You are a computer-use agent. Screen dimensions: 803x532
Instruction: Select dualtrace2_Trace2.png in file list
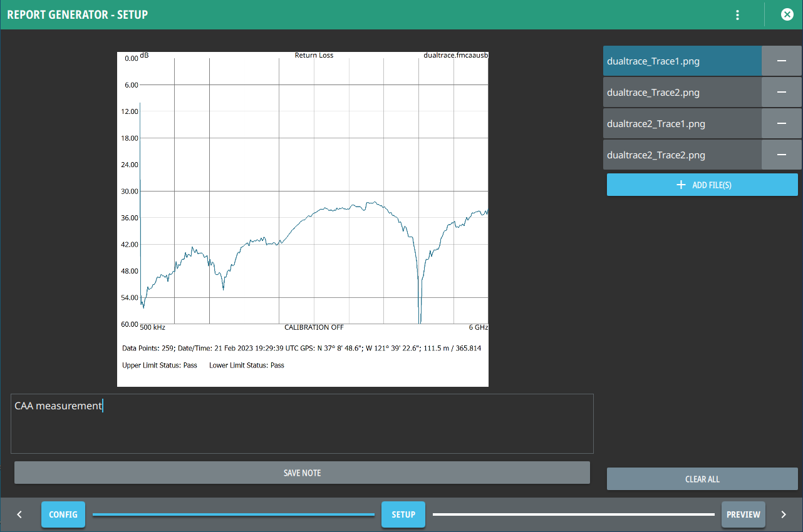coord(681,155)
